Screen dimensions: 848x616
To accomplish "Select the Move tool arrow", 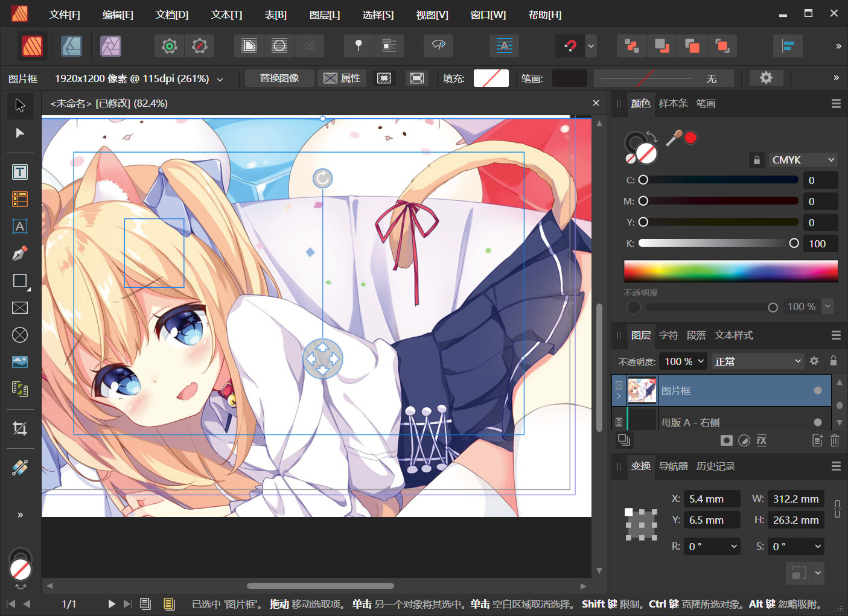I will (20, 106).
